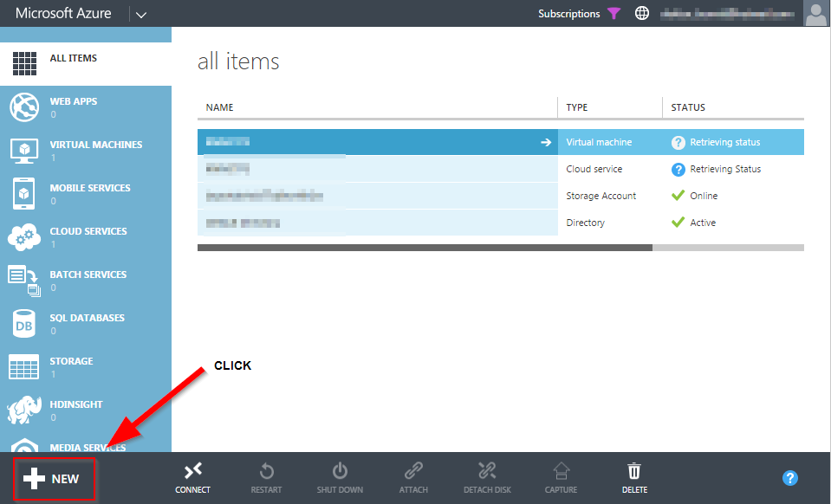Screen dimensions: 831x504
Task: Click the horizontal scrollbar below the table
Action: [425, 247]
